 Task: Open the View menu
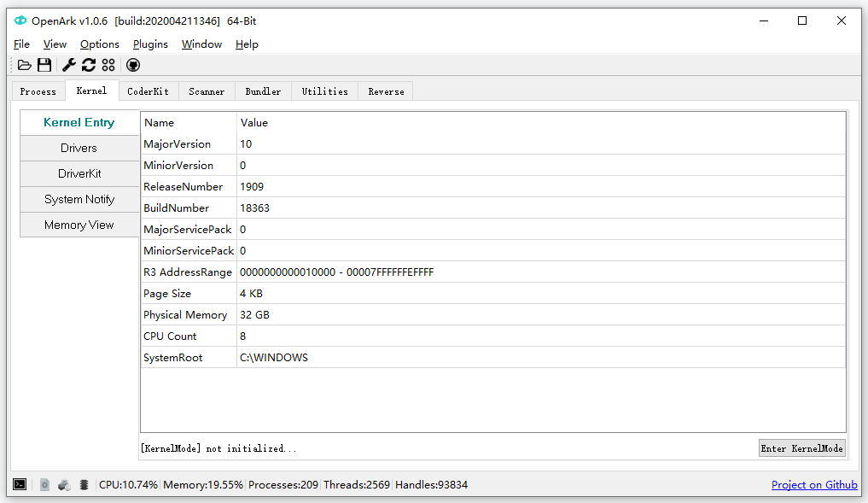pos(55,44)
